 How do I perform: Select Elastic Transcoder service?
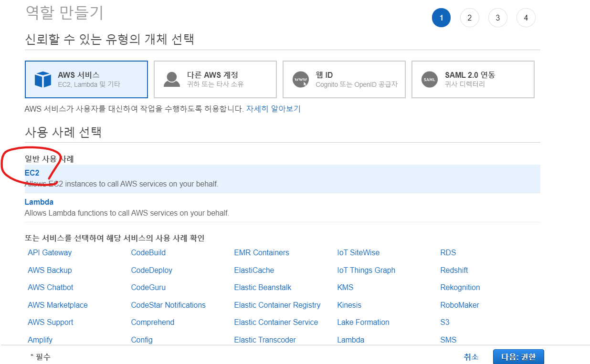(265, 340)
